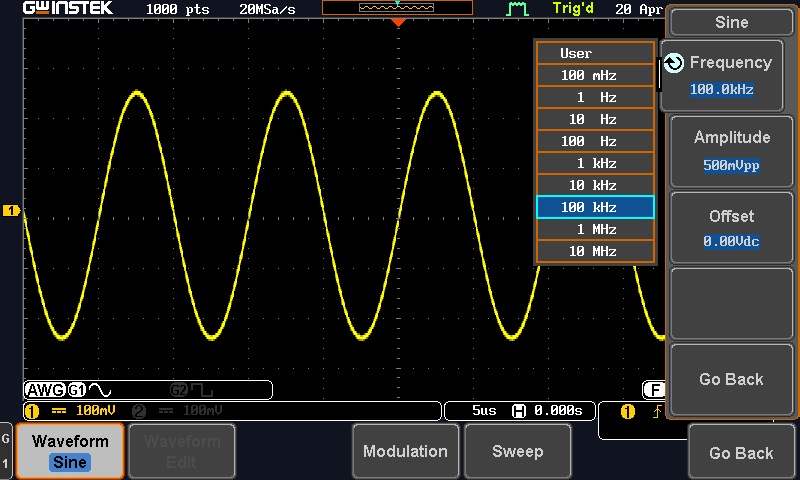Click the channel 2 indicator in status bar
Image resolution: width=800 pixels, height=480 pixels.
point(139,411)
